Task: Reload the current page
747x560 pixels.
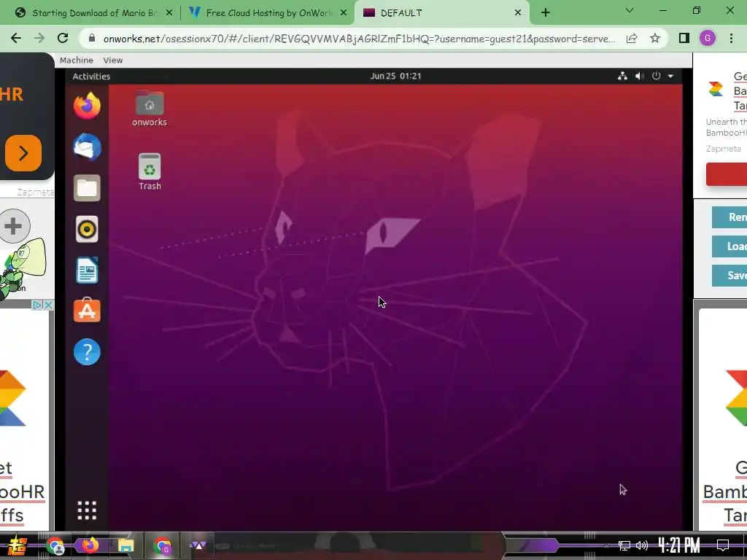Action: click(x=63, y=38)
